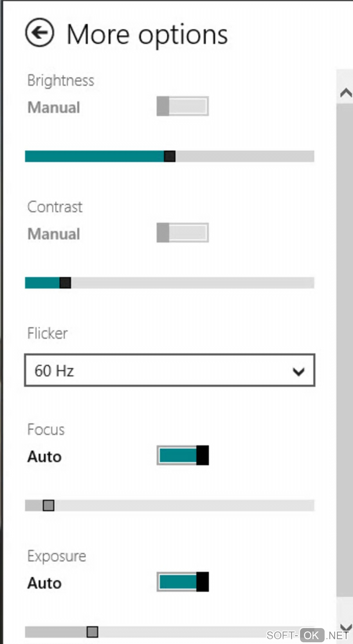Screen dimensions: 353x644
Task: Open the Flicker 60 Hz dropdown
Action: (169, 370)
